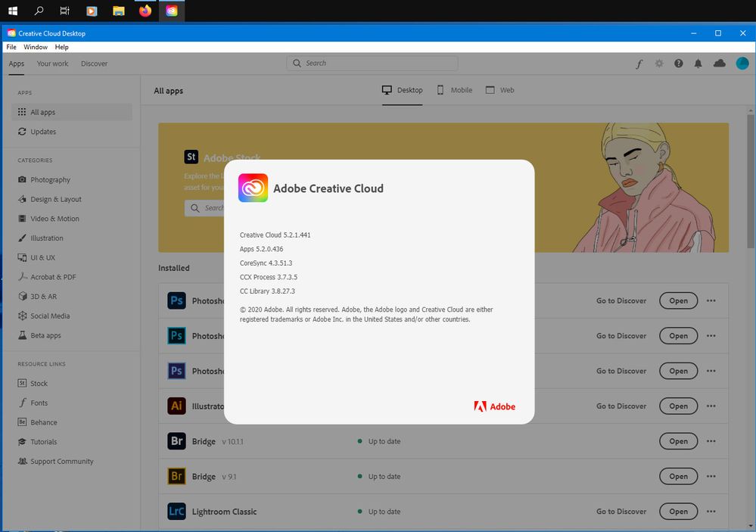The image size is (756, 532).
Task: Open the Help menu
Action: click(x=61, y=47)
